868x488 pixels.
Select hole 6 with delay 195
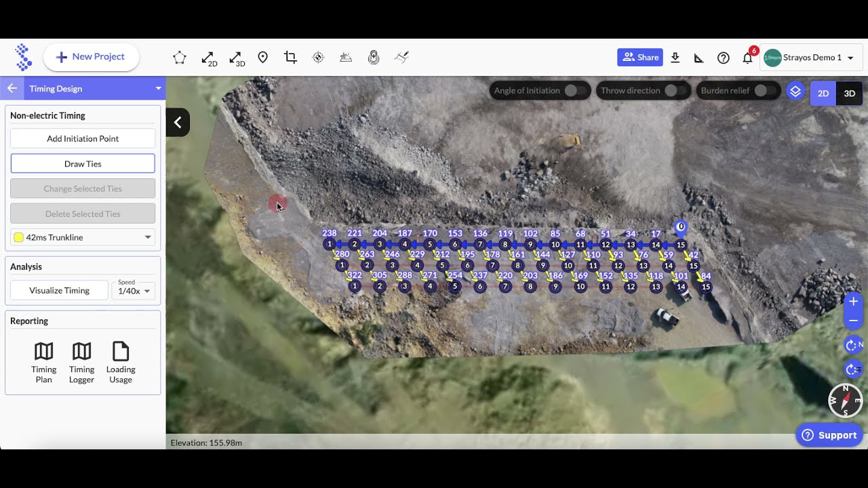[467, 266]
